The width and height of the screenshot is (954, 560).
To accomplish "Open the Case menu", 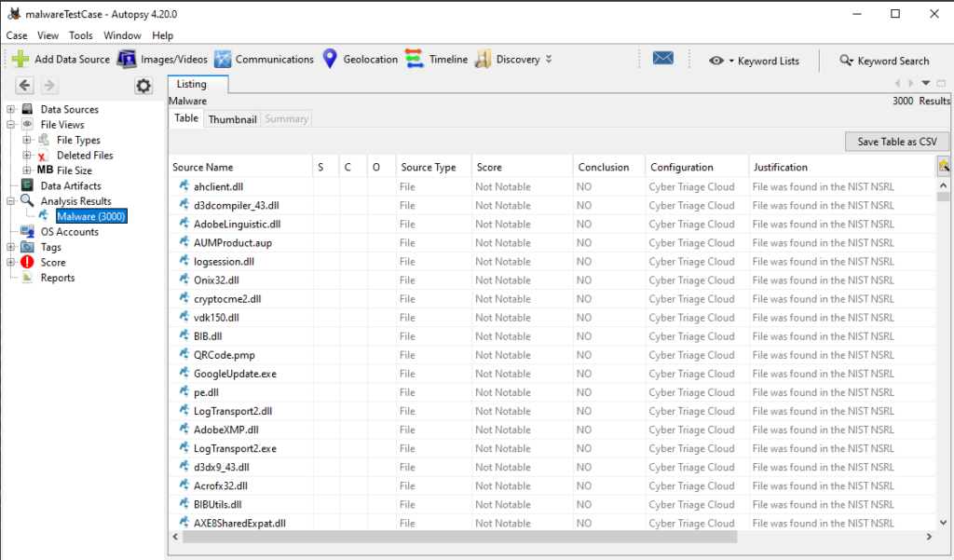I will click(16, 34).
